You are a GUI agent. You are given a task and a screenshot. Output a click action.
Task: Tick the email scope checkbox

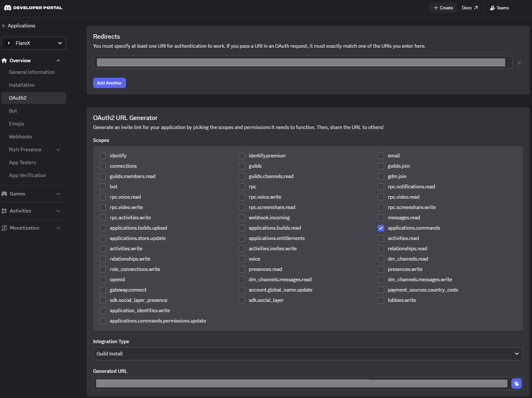(381, 156)
